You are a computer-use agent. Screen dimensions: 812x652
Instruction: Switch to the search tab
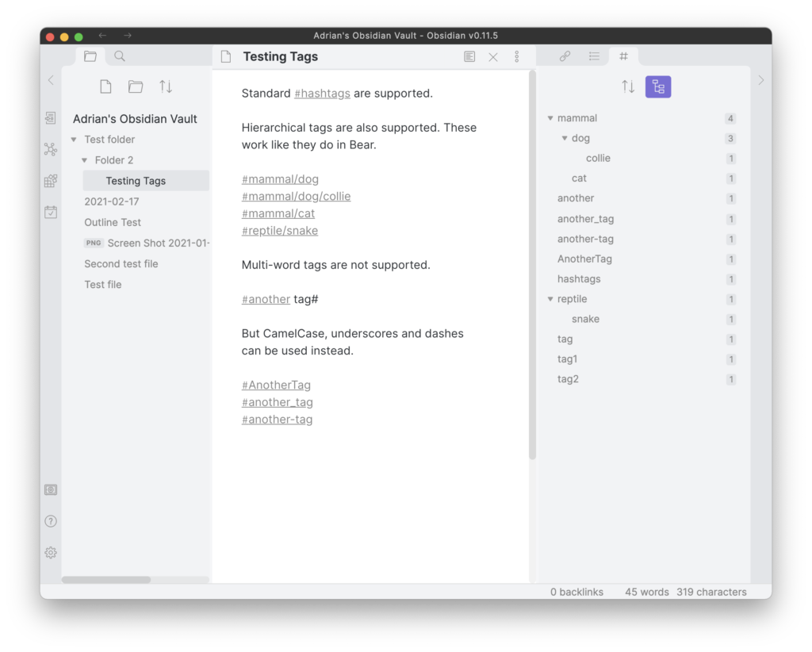120,56
